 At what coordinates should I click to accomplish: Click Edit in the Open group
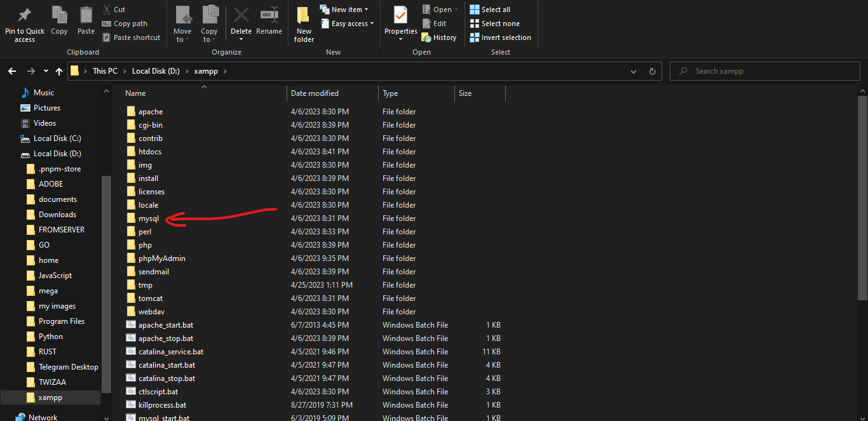pyautogui.click(x=433, y=23)
